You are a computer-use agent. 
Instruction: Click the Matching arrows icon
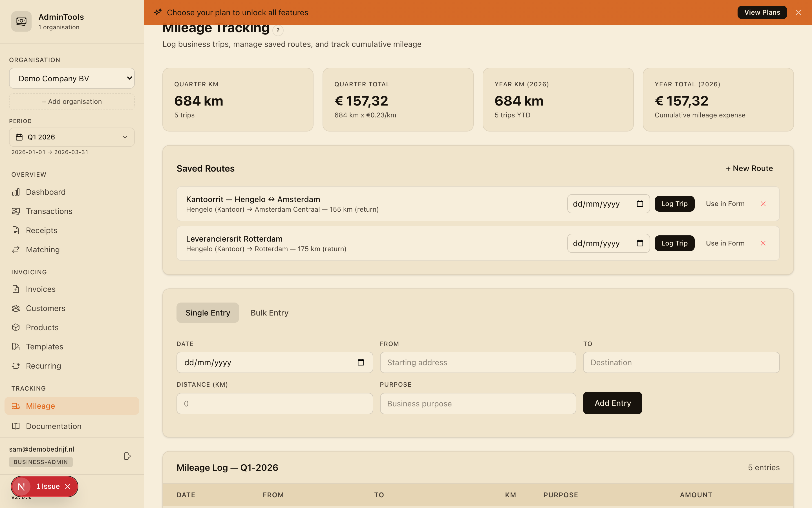pyautogui.click(x=16, y=249)
